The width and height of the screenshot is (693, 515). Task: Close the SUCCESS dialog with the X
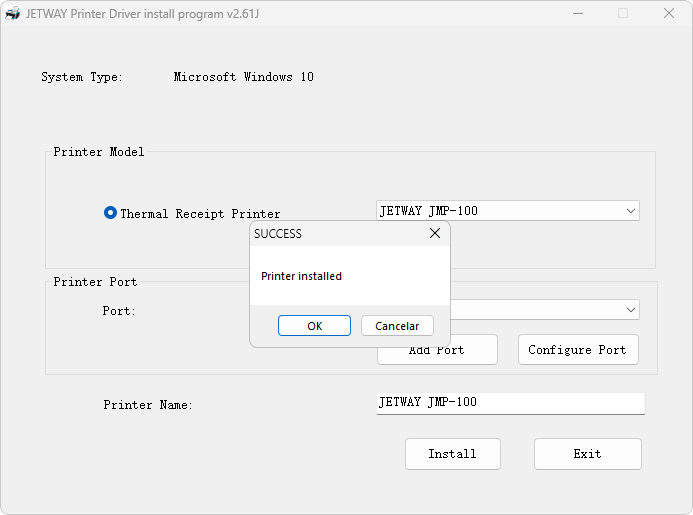(x=435, y=233)
